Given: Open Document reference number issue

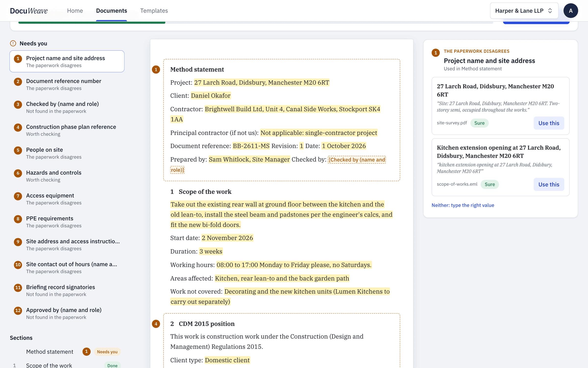Looking at the screenshot, I should 67,84.
